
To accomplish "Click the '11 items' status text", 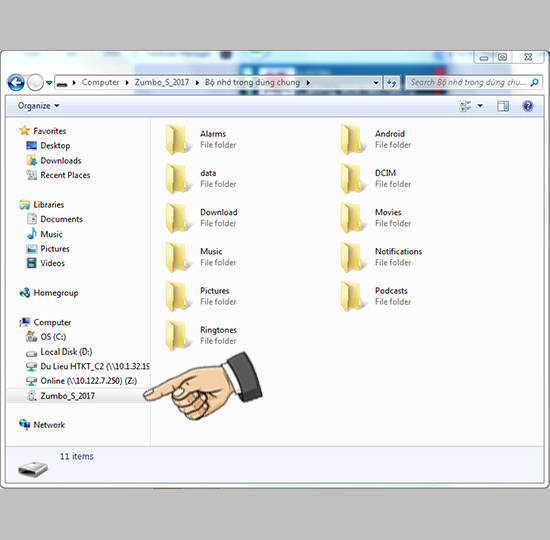I will click(76, 456).
